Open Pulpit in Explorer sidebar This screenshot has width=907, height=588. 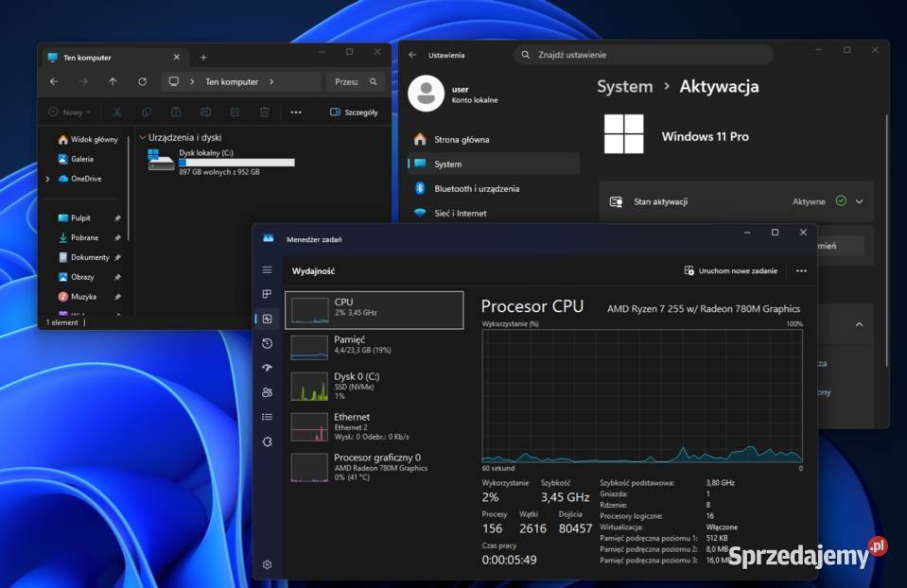(74, 218)
